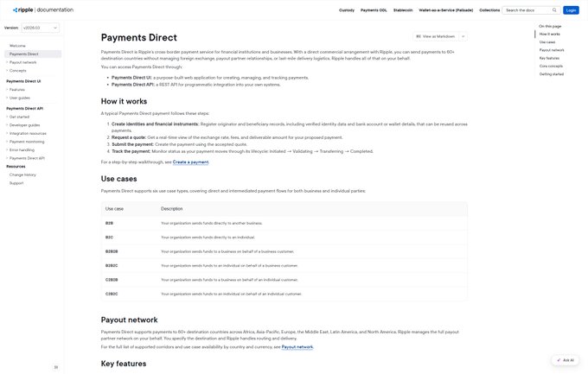Jump to Key features in page outline

[549, 58]
